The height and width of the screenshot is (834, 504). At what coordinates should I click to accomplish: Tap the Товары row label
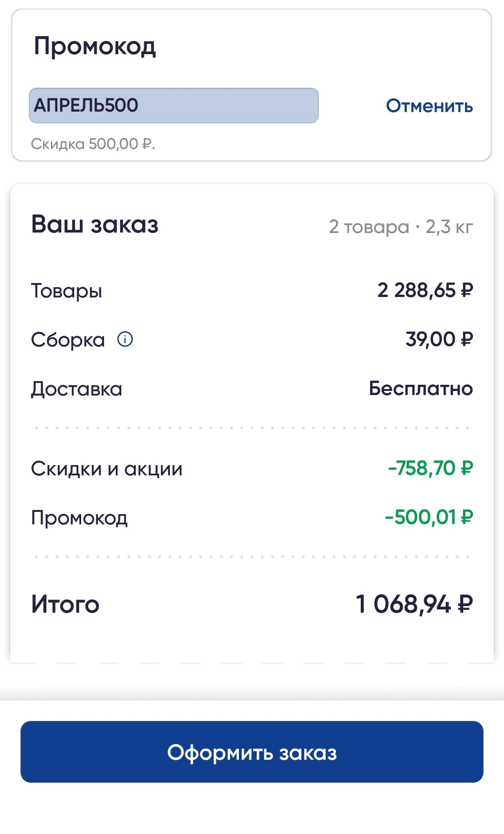(x=67, y=291)
